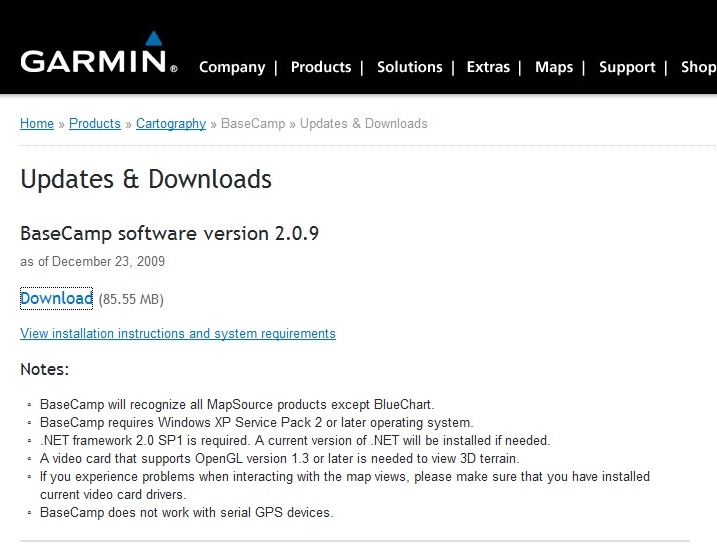Go to Home breadcrumb link
This screenshot has height=550, width=717.
(37, 123)
